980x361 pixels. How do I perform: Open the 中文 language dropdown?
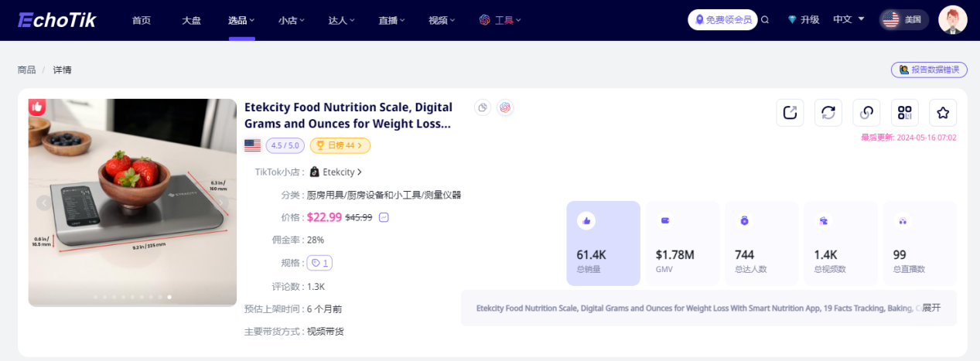[x=849, y=20]
